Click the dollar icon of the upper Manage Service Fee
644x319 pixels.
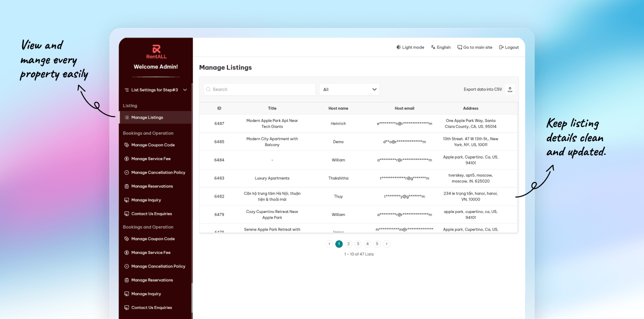tap(126, 159)
